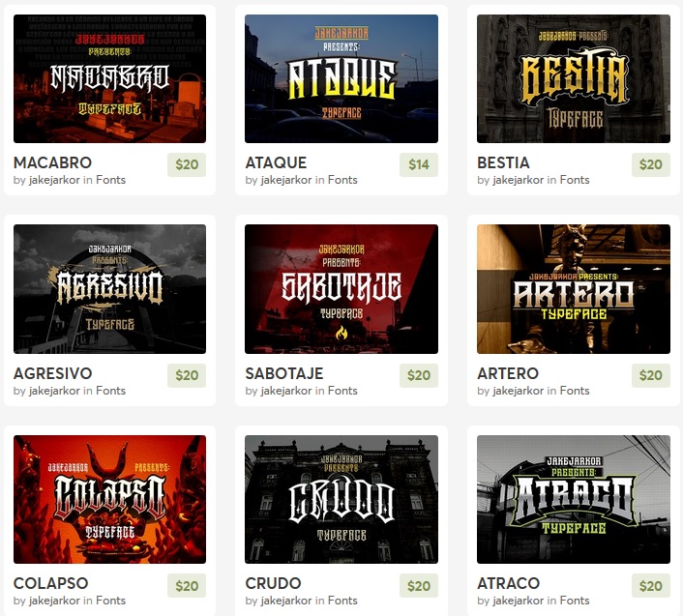Open the COLAPSO font preview image
The width and height of the screenshot is (683, 616).
coord(109,499)
